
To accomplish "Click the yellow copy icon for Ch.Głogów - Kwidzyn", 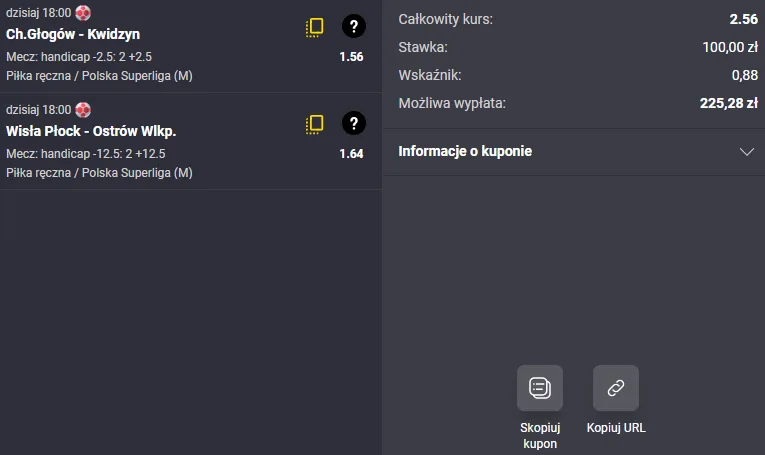I will point(315,28).
